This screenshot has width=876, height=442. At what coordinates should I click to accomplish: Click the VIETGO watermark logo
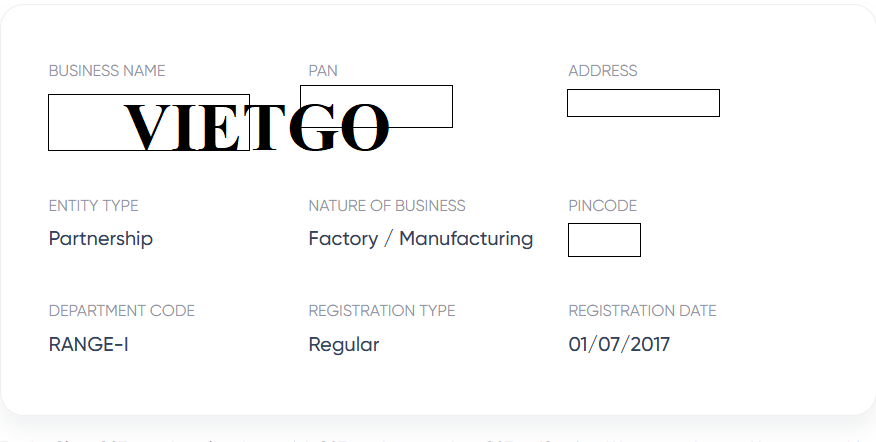[x=256, y=128]
